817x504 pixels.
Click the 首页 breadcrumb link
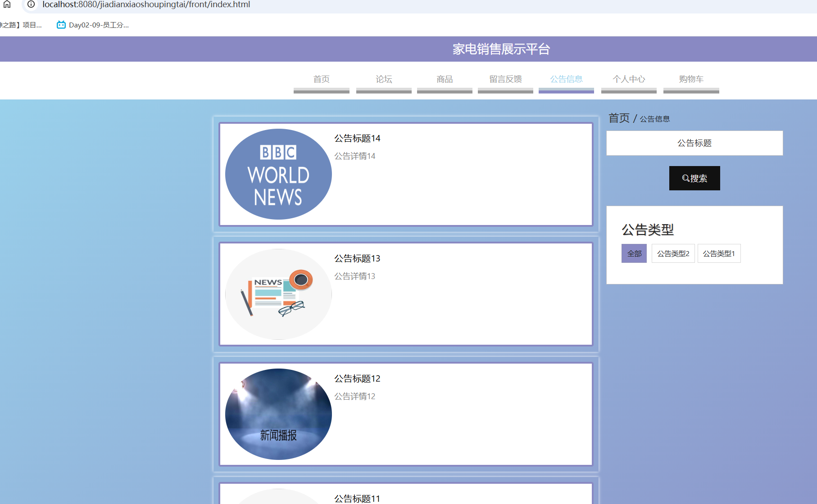[619, 118]
